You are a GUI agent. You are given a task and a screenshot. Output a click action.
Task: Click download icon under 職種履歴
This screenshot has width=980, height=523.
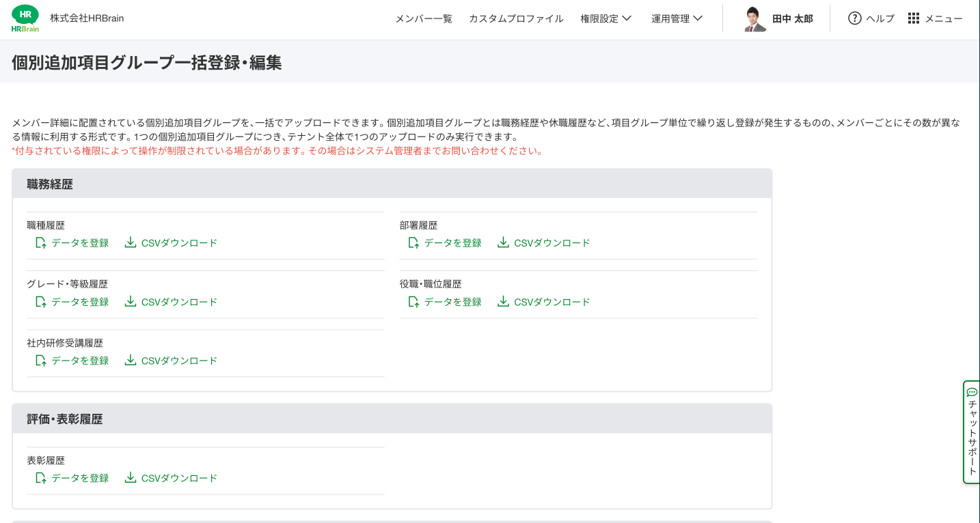tap(131, 242)
